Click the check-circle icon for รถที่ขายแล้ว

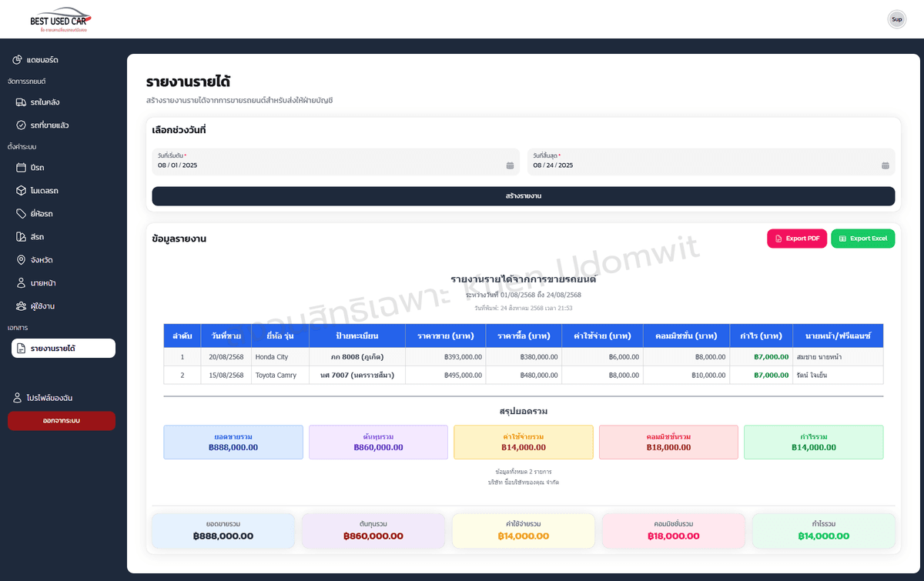pos(22,125)
